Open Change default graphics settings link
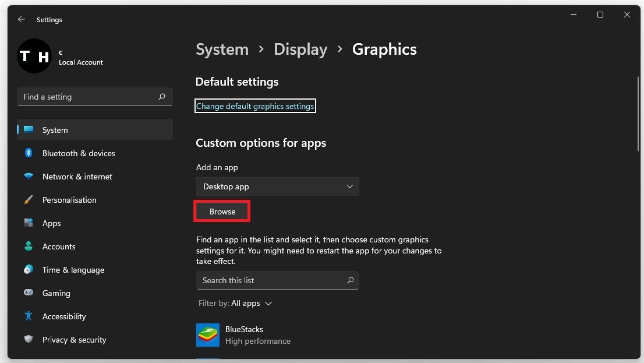Viewport: 644px width, 363px height. pyautogui.click(x=255, y=106)
